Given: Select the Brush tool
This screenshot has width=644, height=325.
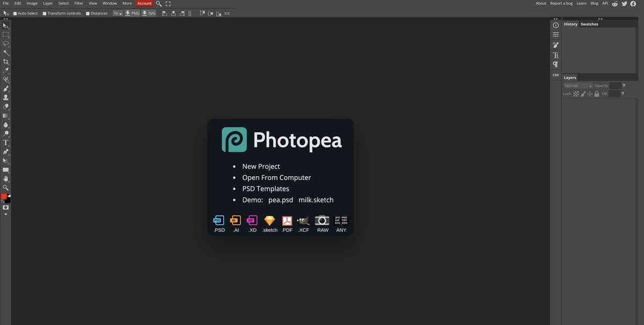Looking at the screenshot, I should pyautogui.click(x=6, y=88).
